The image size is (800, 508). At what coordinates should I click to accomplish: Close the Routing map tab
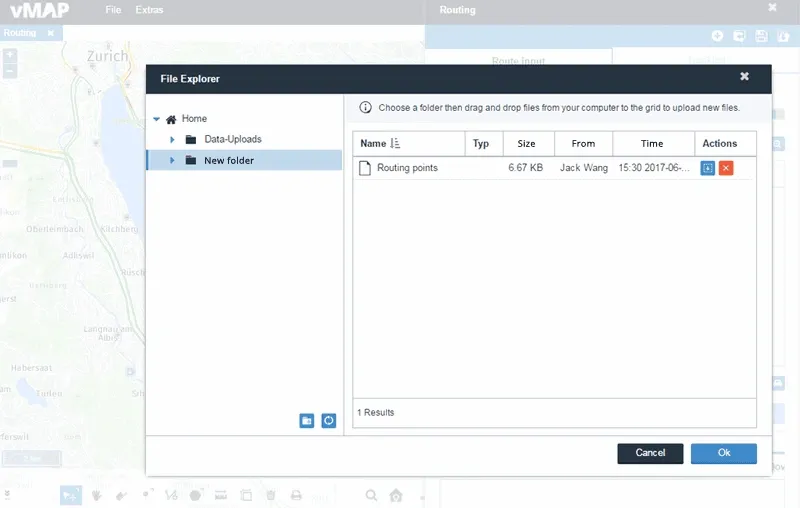tap(51, 33)
